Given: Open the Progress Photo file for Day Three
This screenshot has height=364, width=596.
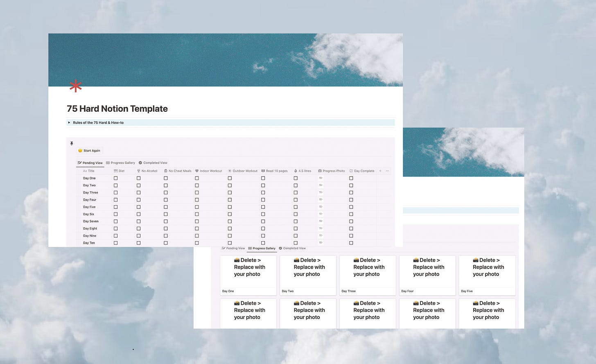Looking at the screenshot, I should (321, 192).
